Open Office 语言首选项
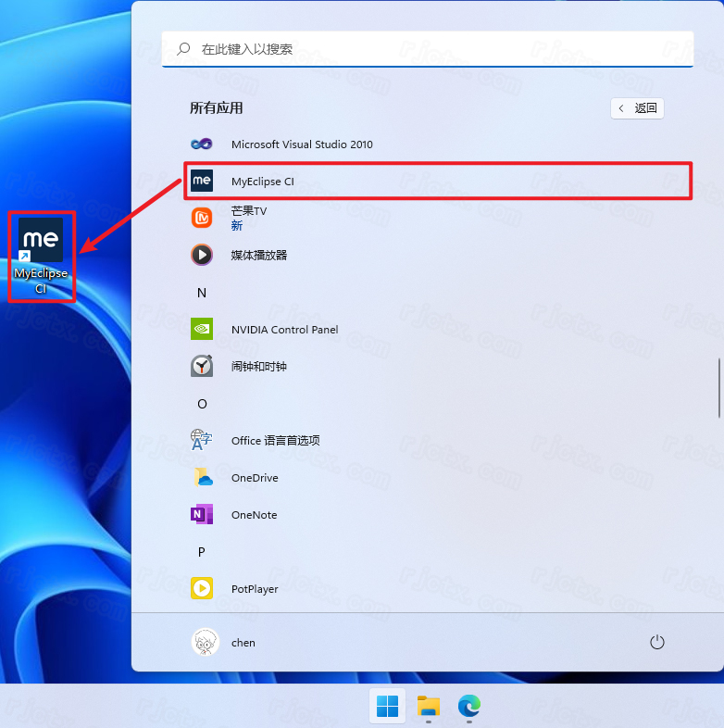Screen dimensions: 724x728 [275, 441]
